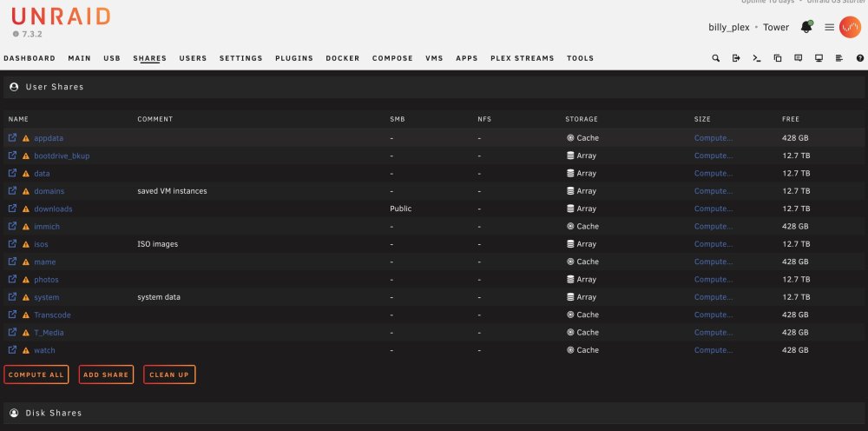This screenshot has width=868, height=431.
Task: Open the immich share link
Action: click(x=47, y=227)
